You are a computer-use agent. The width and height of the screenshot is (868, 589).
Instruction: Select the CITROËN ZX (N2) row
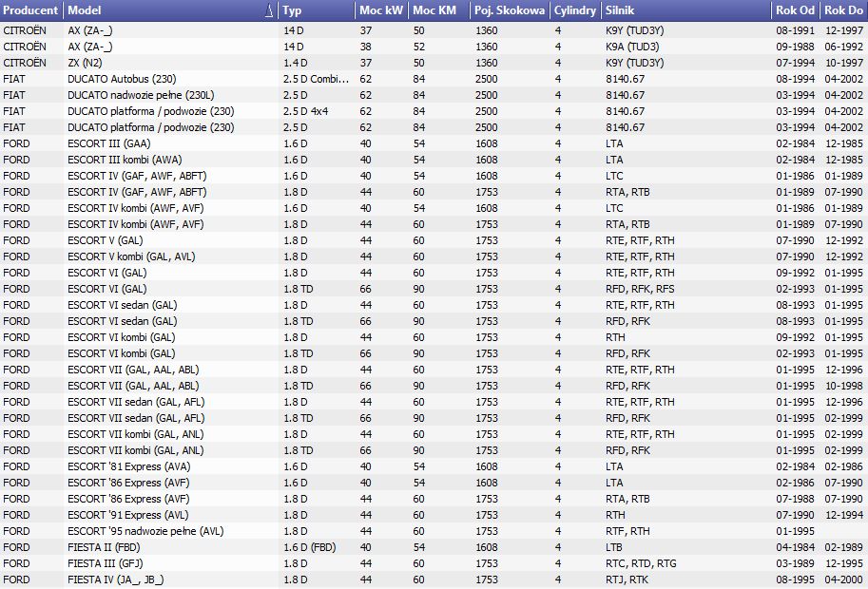coord(434,63)
